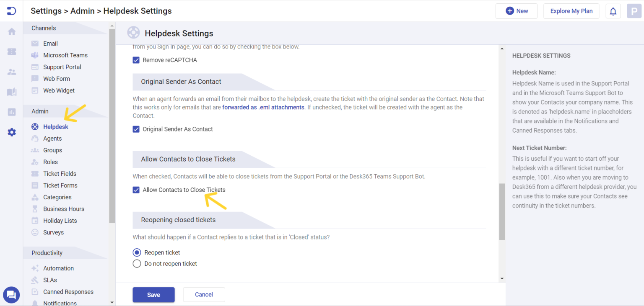Screen dimensions: 644x306
Task: Collapse the Channels sidebar section
Action: click(43, 28)
